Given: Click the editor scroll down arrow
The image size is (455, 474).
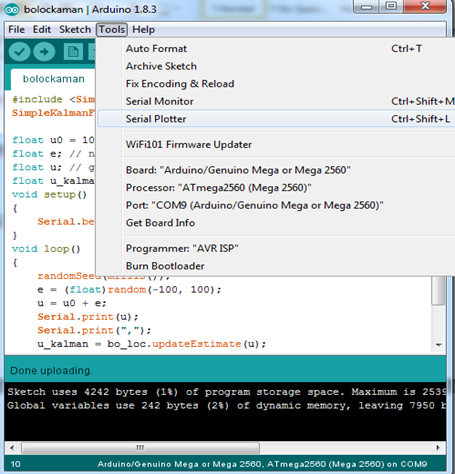Looking at the screenshot, I should (438, 345).
